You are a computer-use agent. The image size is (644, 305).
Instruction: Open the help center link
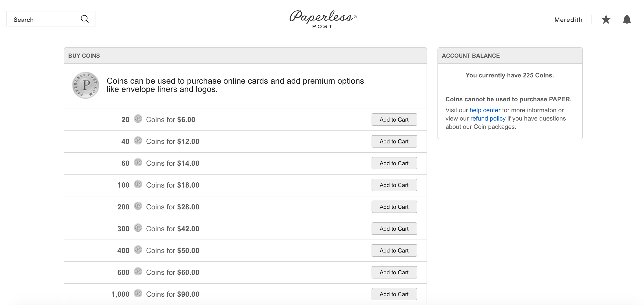point(485,110)
